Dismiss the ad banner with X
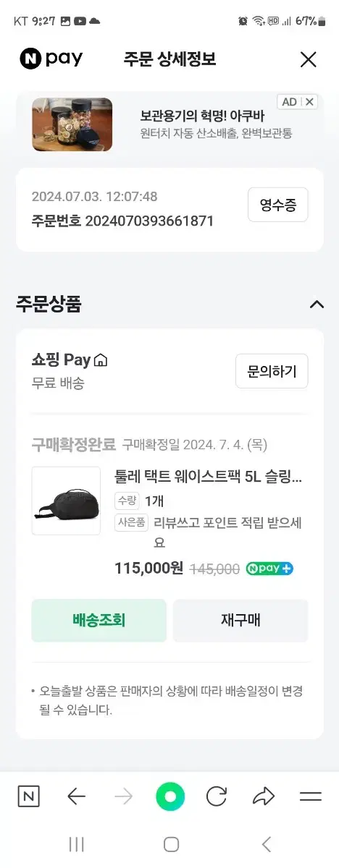 coord(309,102)
